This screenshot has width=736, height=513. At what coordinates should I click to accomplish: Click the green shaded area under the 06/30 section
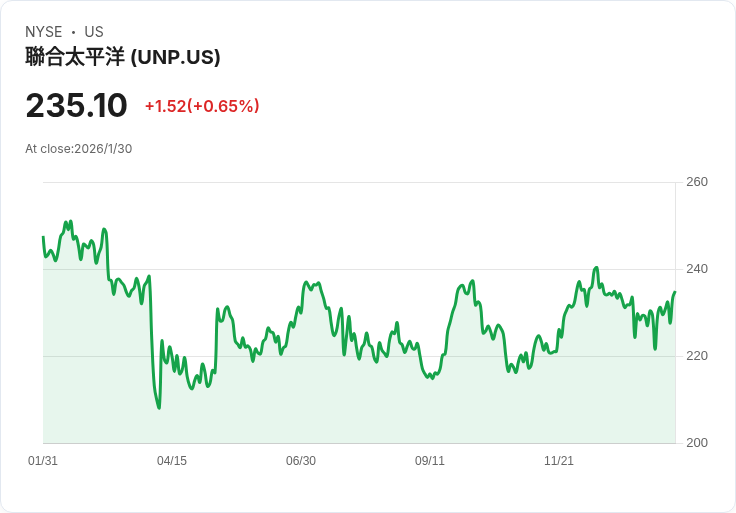click(301, 400)
